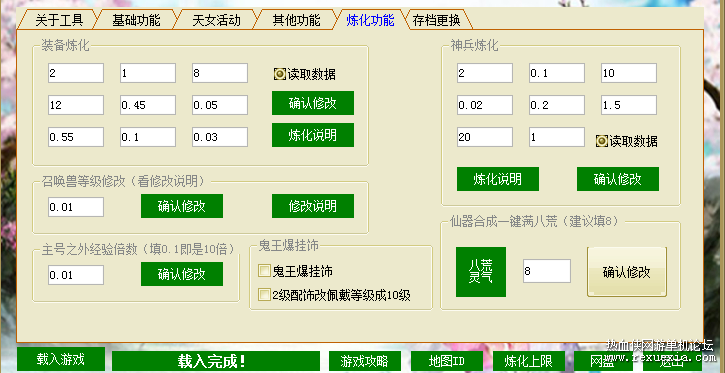The height and width of the screenshot is (373, 725).
Task: Focus 装备炼化 field showing 8
Action: (220, 73)
